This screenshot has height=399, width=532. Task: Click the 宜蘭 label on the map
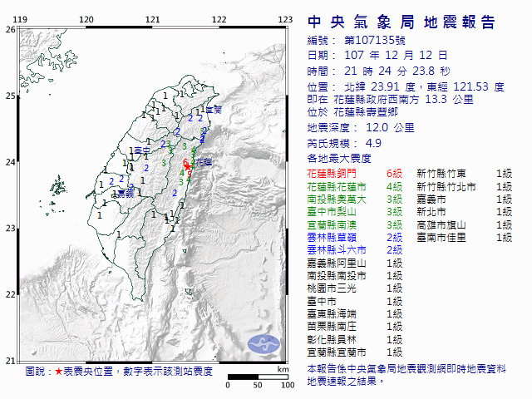214,110
